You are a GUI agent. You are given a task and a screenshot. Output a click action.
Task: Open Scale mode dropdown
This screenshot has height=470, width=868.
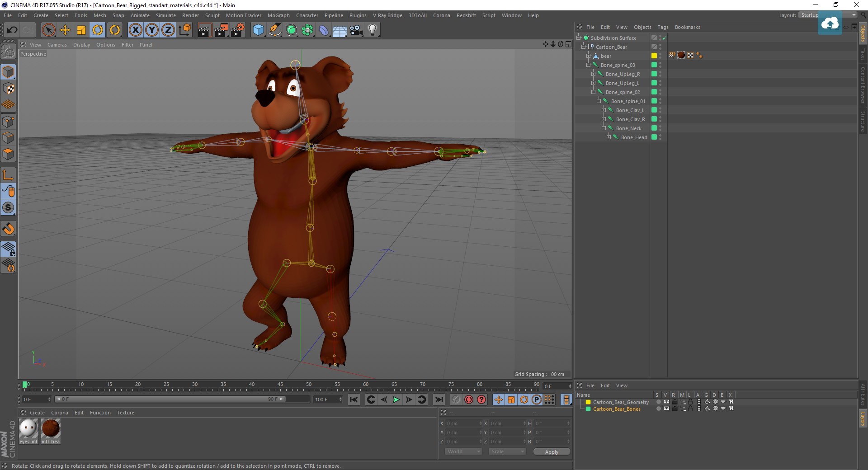tap(507, 451)
